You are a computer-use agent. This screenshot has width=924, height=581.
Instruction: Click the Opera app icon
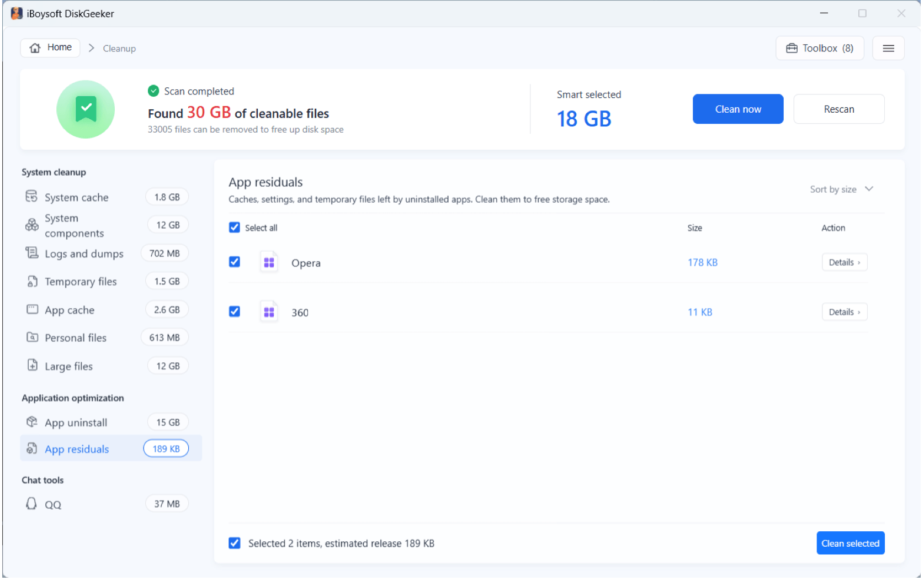coord(269,263)
